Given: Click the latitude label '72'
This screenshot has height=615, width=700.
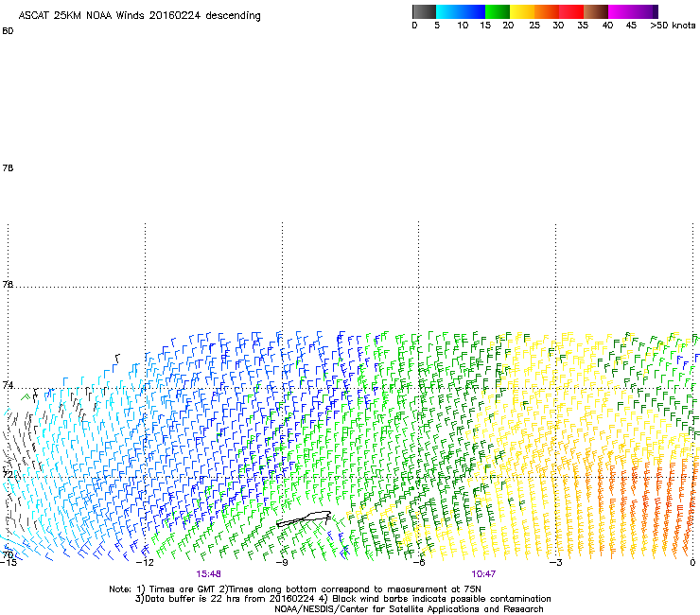Looking at the screenshot, I should click(8, 474).
